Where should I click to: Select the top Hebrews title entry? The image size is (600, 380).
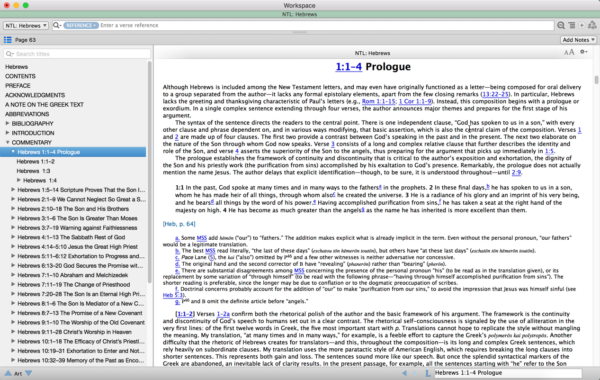[x=16, y=67]
